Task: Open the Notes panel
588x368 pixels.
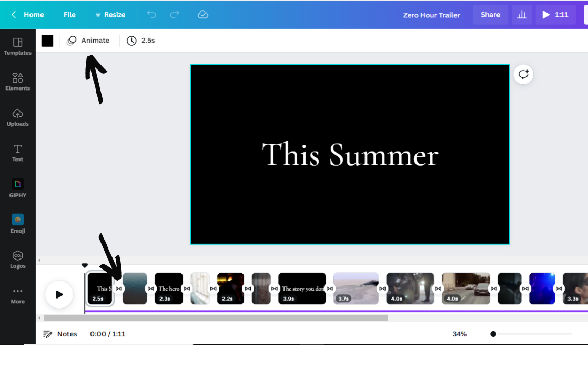Action: (60, 334)
